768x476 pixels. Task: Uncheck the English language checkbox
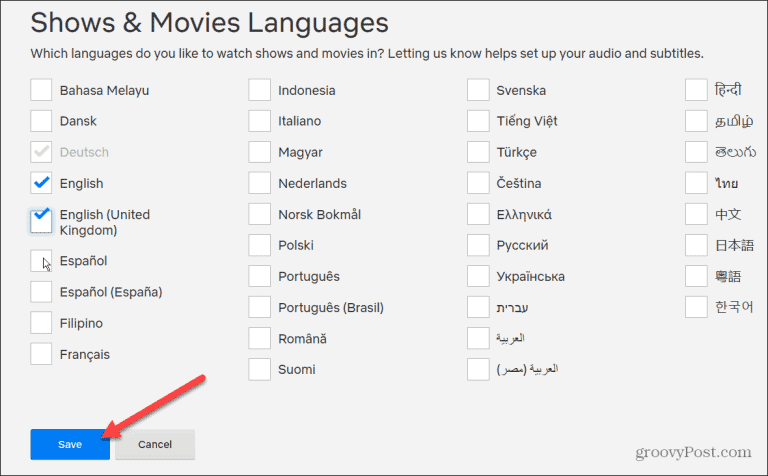(41, 183)
